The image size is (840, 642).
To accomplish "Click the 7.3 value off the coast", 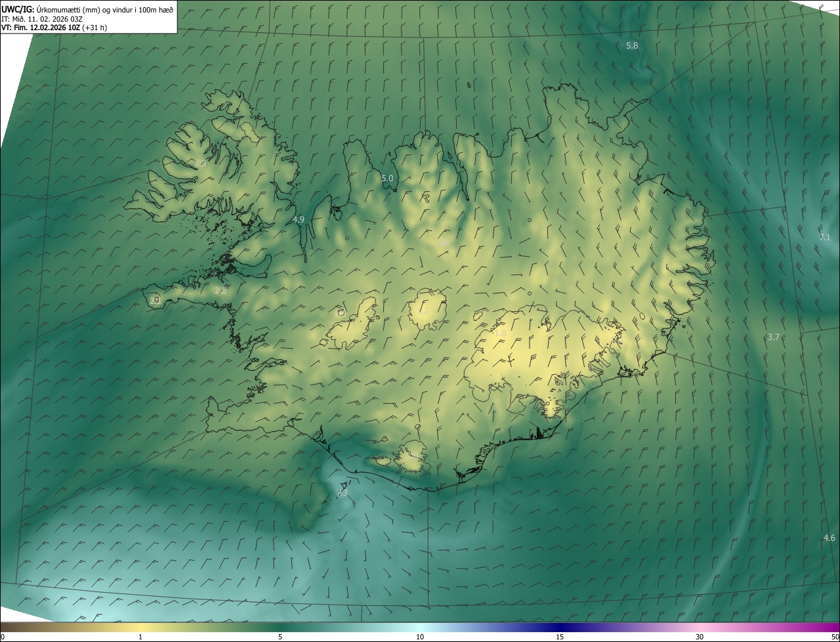I will pyautogui.click(x=342, y=492).
